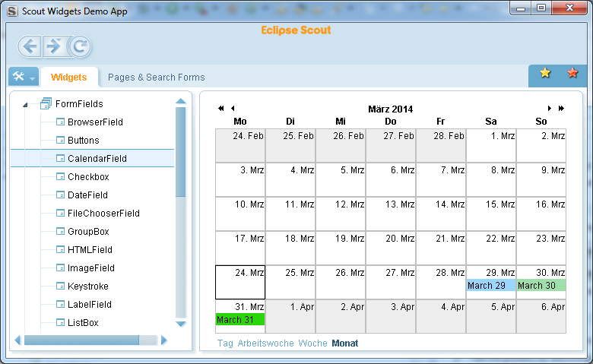
Task: Jump forward one year with double-right arrow
Action: click(561, 109)
